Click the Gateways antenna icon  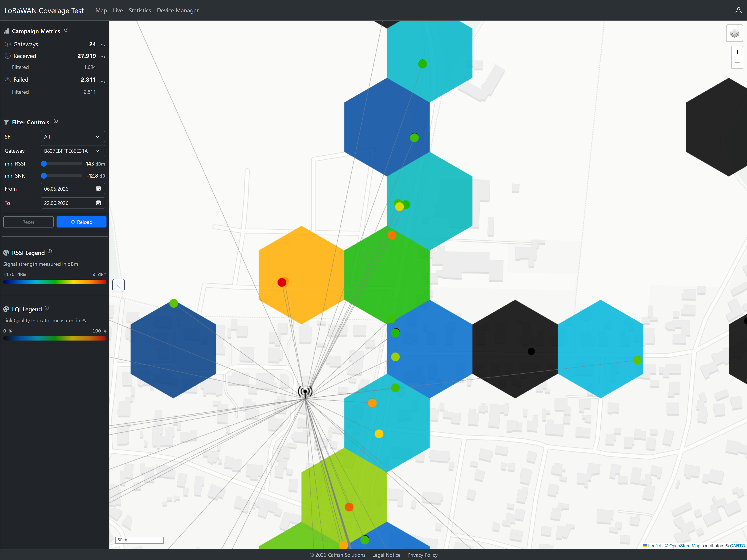(x=8, y=44)
